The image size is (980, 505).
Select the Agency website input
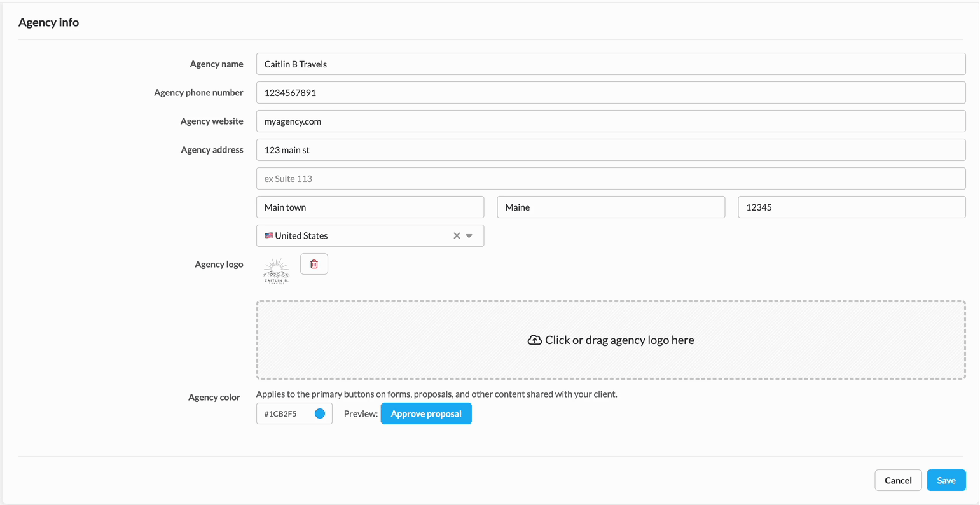pos(611,121)
